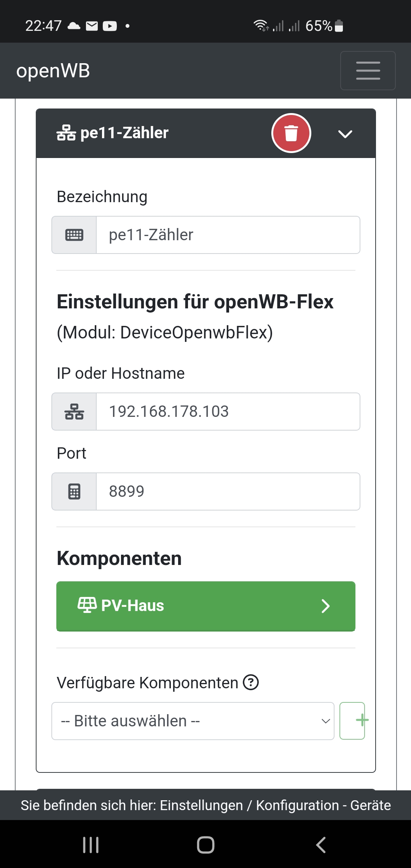Tap the network icon in pe11-Zähler header
Screen dimensions: 411x868
(66, 133)
